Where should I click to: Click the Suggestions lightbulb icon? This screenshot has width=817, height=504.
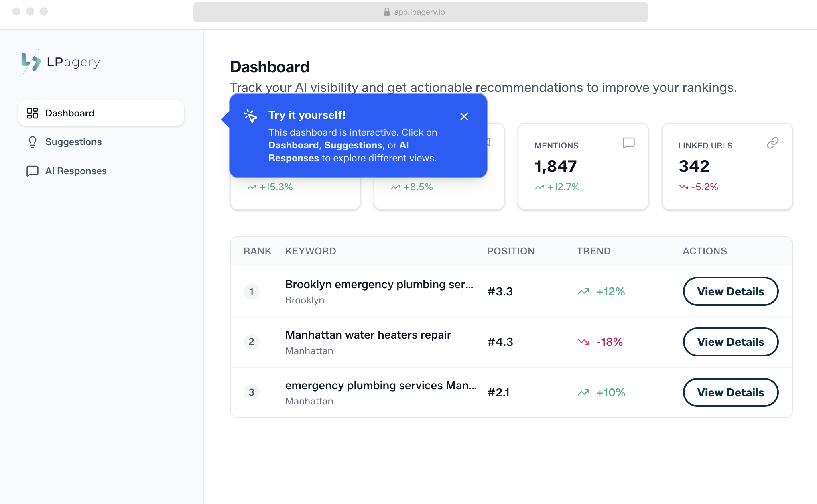coord(33,142)
